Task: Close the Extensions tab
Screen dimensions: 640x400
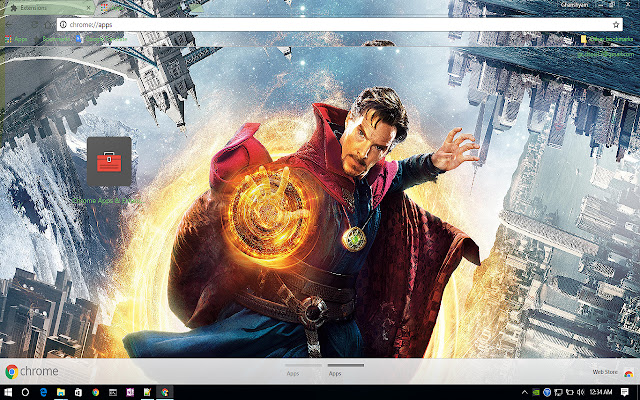Action: (x=89, y=8)
